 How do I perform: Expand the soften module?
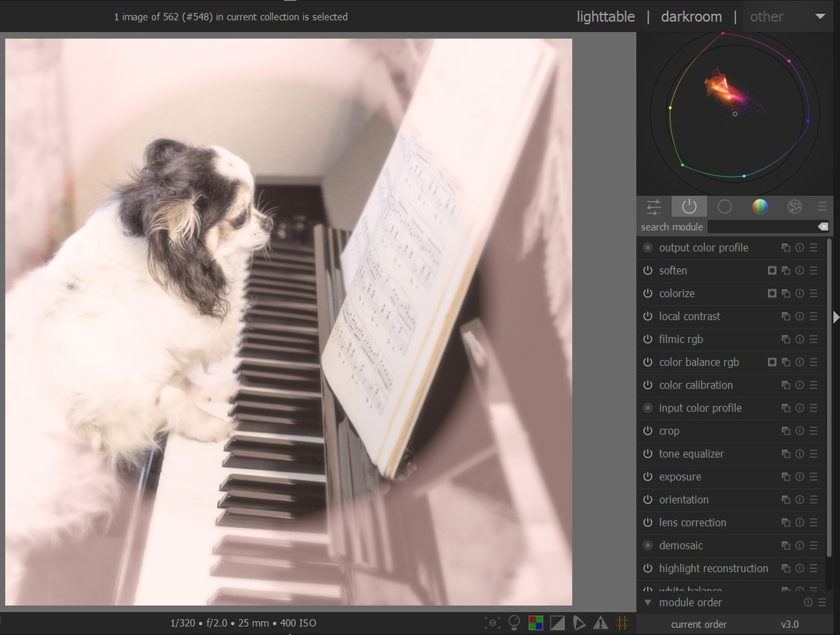point(673,270)
